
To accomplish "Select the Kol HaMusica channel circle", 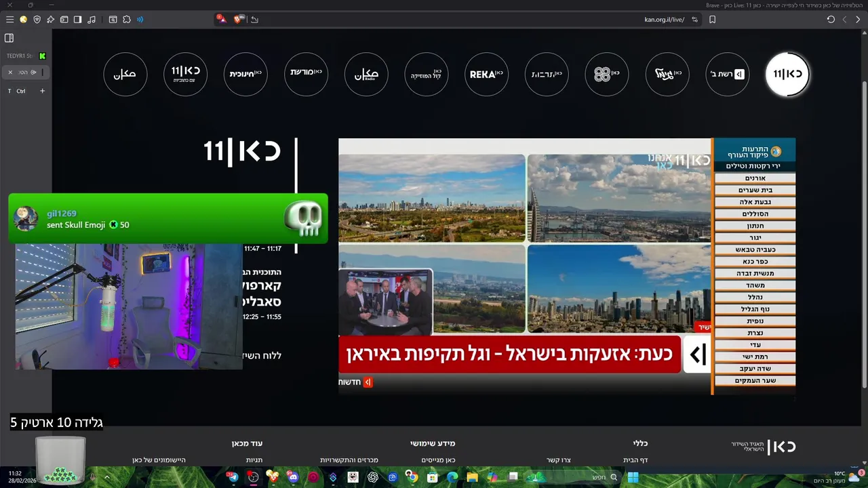I will pyautogui.click(x=427, y=74).
